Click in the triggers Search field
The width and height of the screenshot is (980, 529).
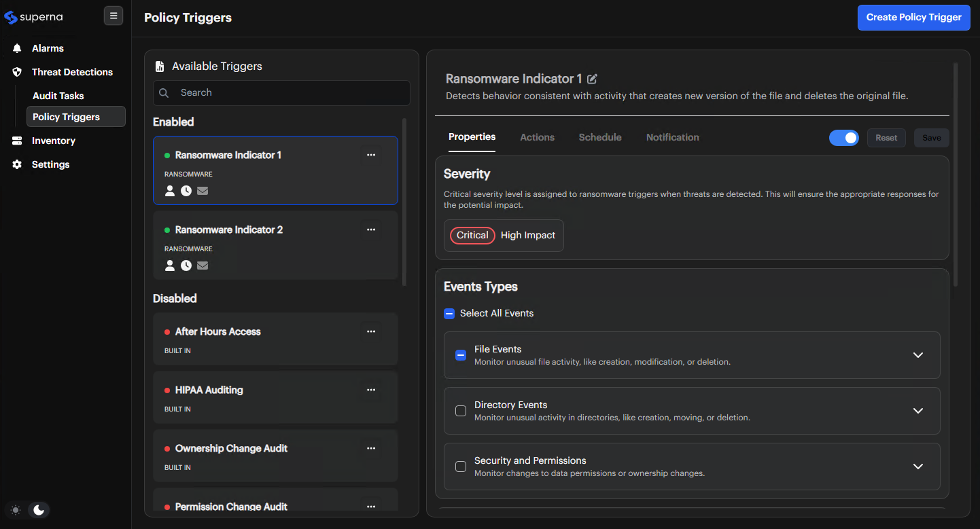point(281,93)
